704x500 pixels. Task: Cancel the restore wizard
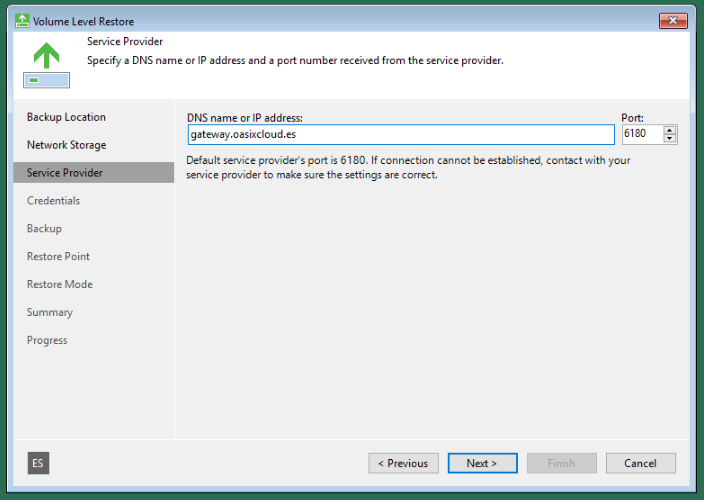click(x=640, y=463)
